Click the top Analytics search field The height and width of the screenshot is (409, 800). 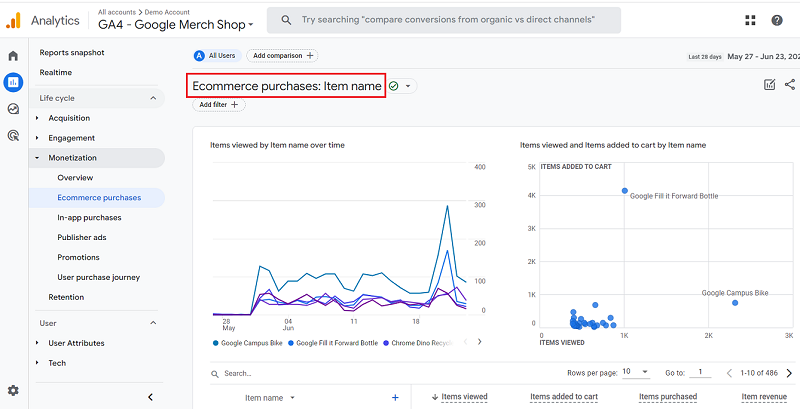click(x=444, y=20)
